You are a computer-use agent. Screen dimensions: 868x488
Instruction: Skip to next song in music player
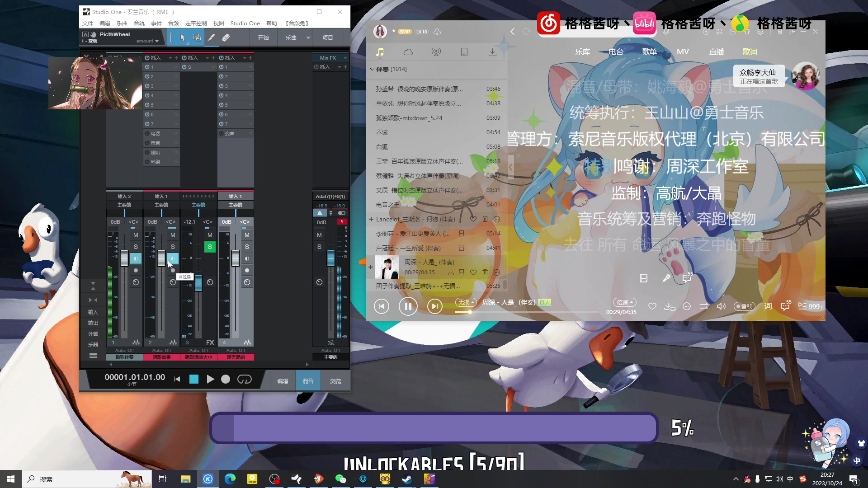pos(435,307)
